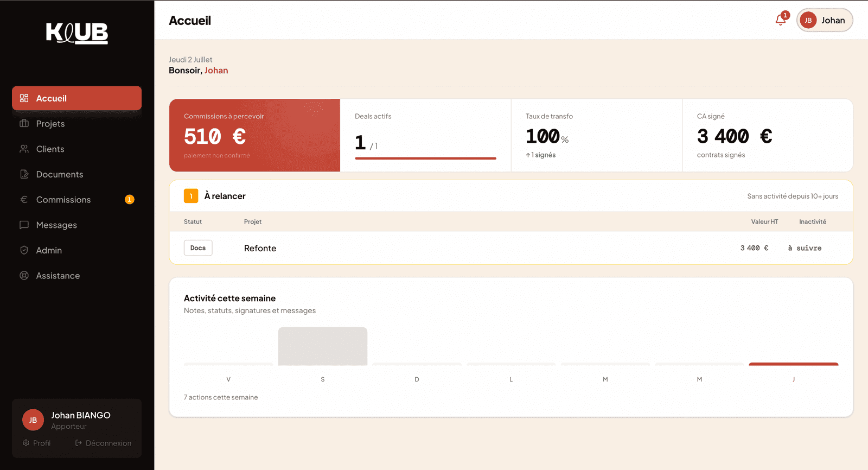Open the Messages section
This screenshot has width=868, height=470.
76,225
